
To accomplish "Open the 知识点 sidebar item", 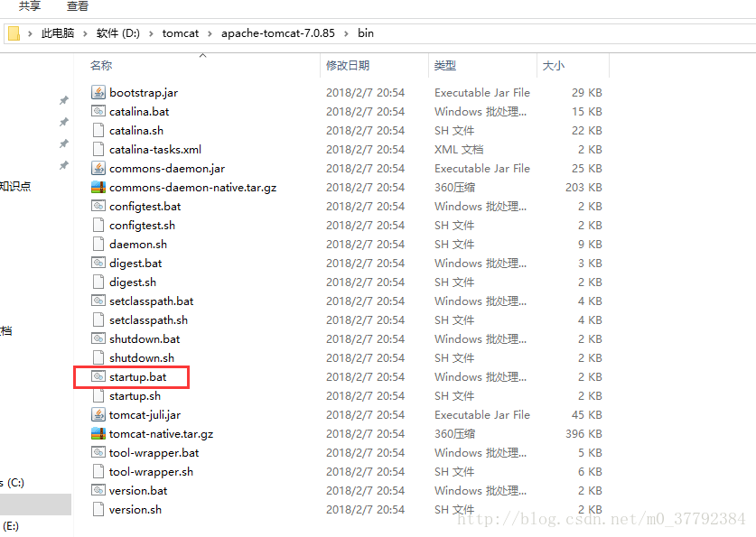I will coord(15,186).
